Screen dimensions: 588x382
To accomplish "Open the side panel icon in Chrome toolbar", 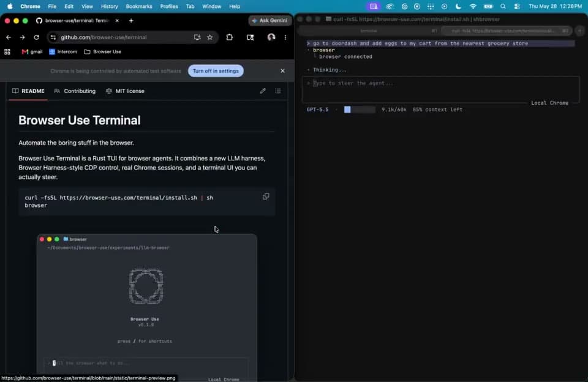I will pyautogui.click(x=250, y=37).
